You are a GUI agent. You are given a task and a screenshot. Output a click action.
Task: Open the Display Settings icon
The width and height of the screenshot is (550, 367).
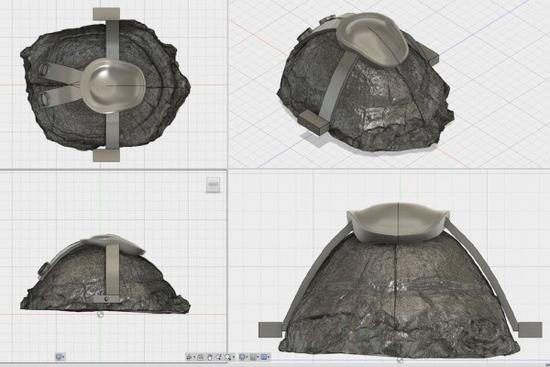pos(242,357)
